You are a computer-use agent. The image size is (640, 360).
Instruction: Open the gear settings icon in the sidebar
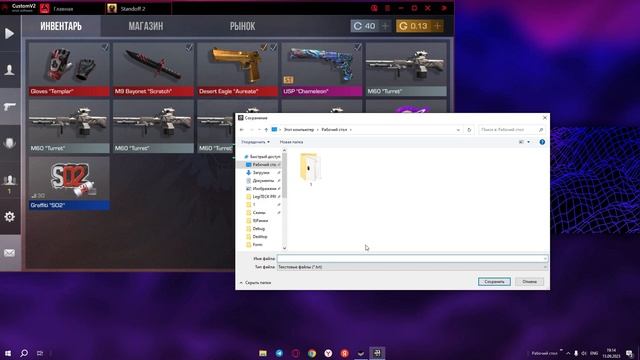tap(9, 216)
